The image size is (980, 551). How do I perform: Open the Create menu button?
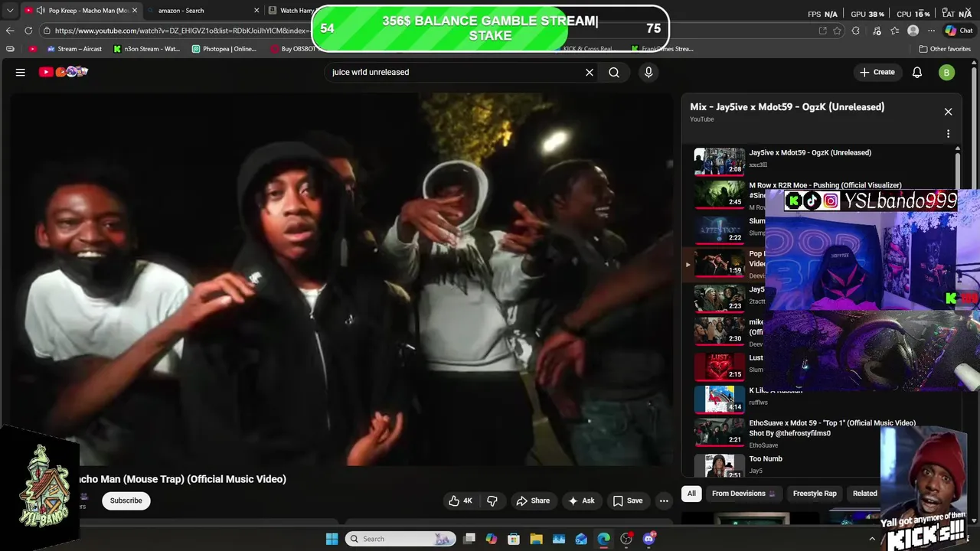pyautogui.click(x=877, y=72)
